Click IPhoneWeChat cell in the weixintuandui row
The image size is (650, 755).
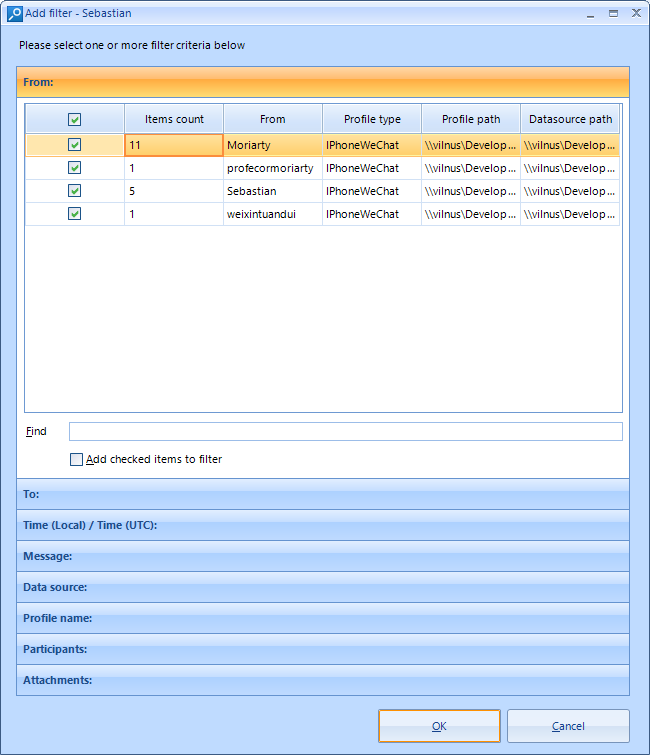[372, 214]
